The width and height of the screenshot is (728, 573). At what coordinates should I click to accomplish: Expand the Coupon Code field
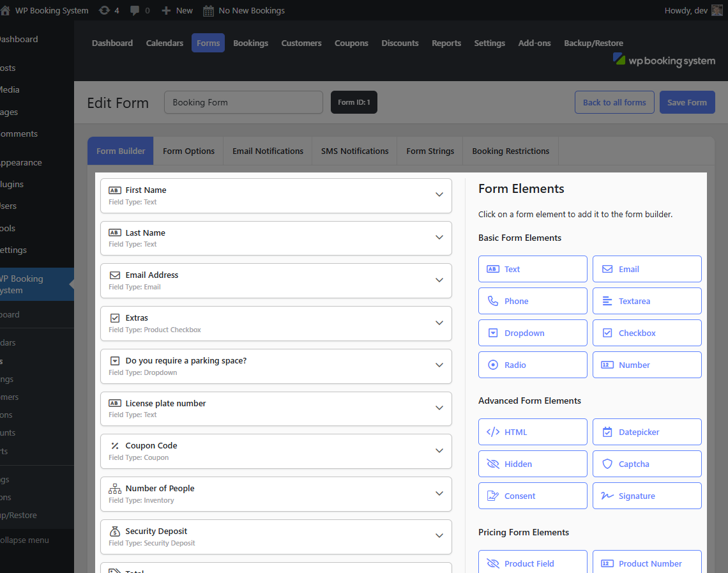click(439, 450)
